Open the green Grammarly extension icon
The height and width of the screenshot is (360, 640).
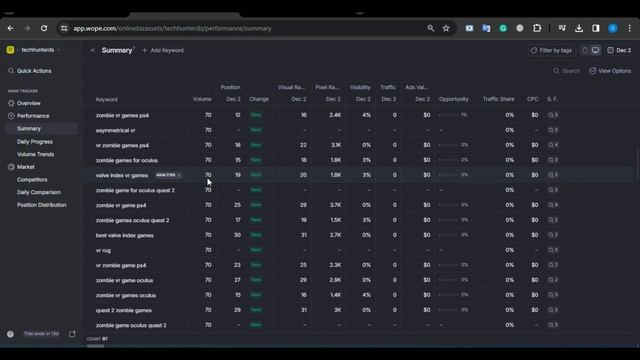[x=503, y=28]
